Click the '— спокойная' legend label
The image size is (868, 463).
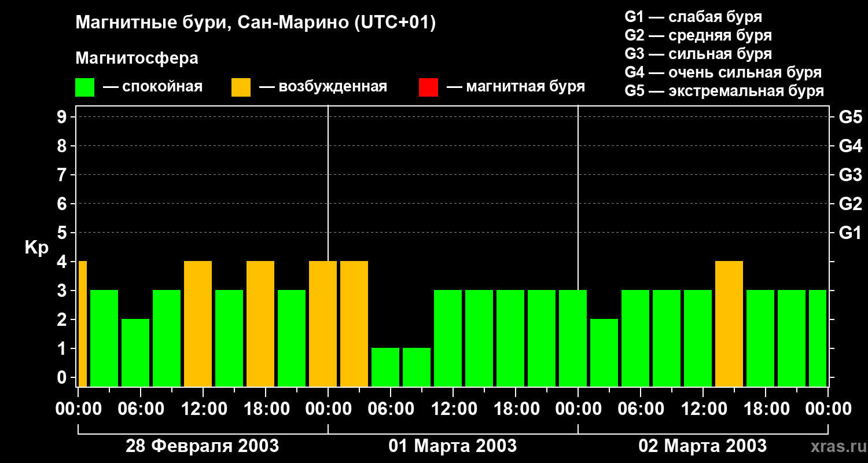click(x=153, y=87)
